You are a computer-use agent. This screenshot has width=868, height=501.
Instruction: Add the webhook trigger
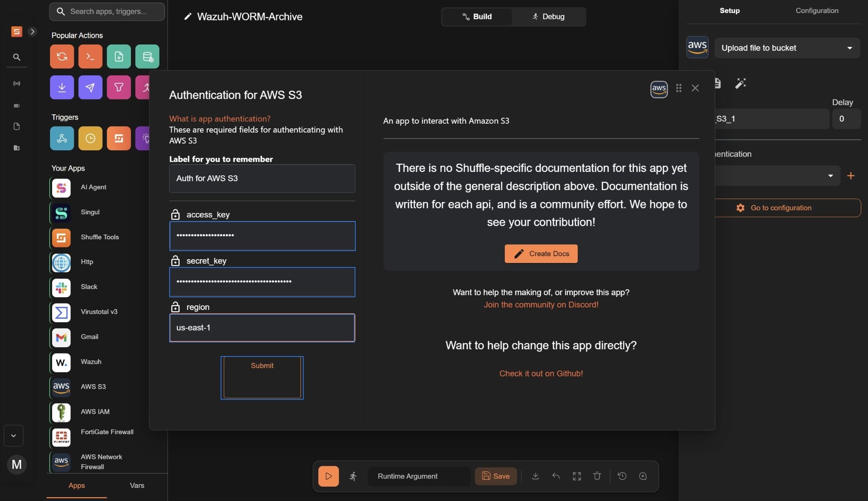[x=62, y=138]
